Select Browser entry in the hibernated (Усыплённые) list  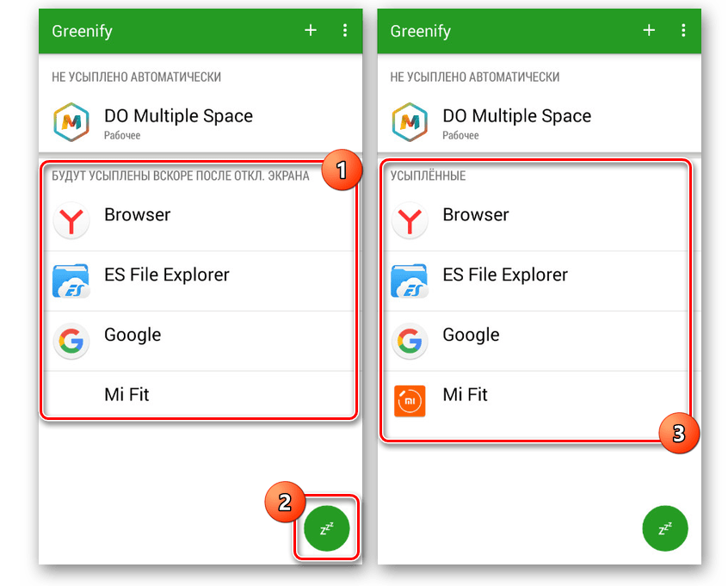pyautogui.click(x=476, y=215)
